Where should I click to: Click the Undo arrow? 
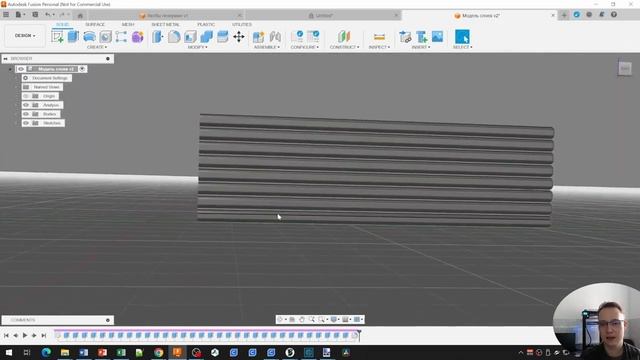tap(48, 15)
